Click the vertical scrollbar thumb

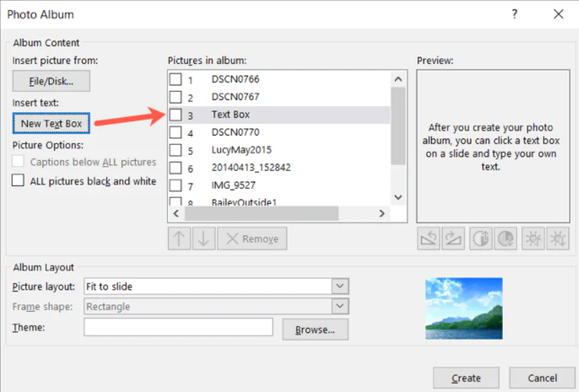click(x=398, y=126)
